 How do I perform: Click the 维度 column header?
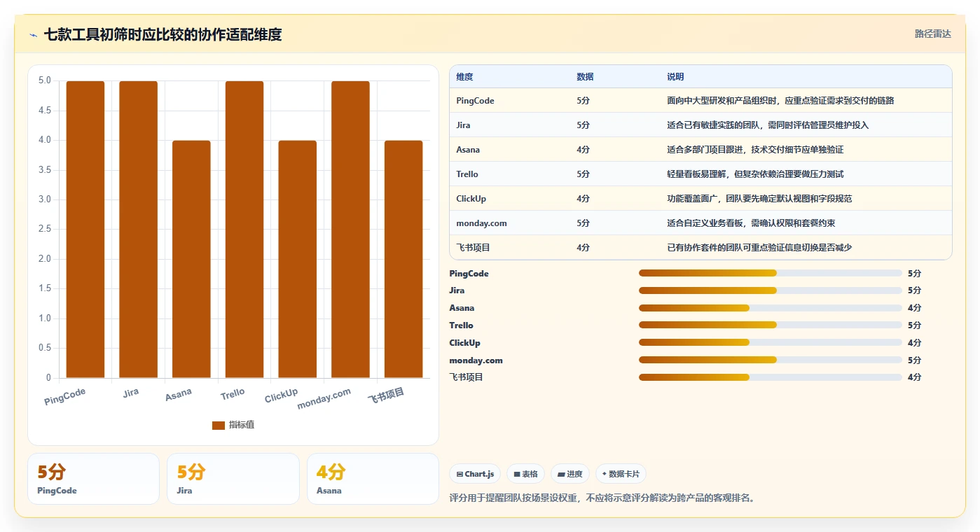click(x=464, y=77)
